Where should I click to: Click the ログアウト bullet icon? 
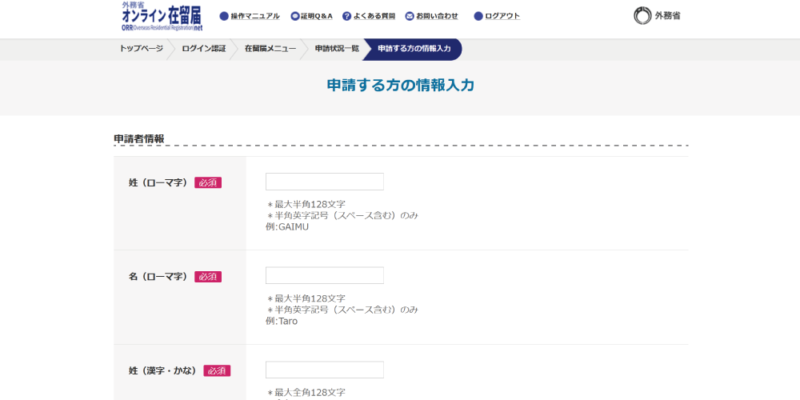pyautogui.click(x=478, y=17)
